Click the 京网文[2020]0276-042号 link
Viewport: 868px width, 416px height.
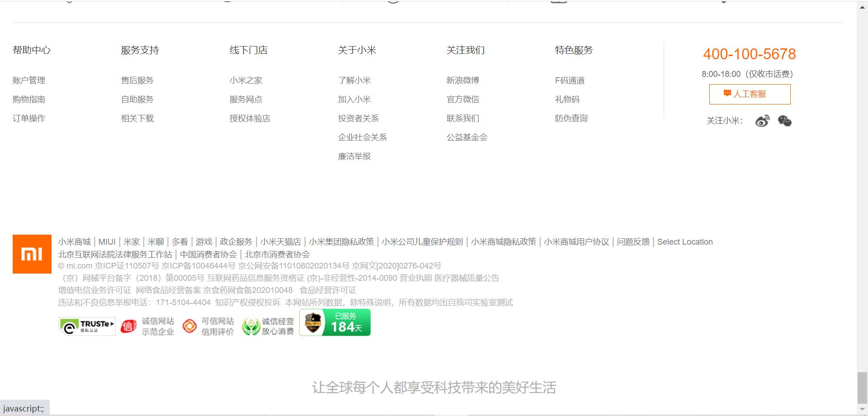pyautogui.click(x=396, y=266)
